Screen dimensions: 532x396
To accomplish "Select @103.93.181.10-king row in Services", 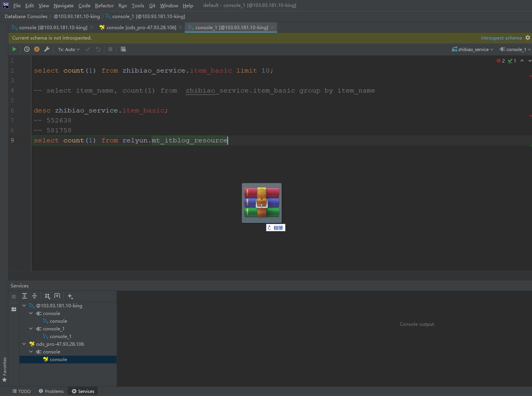I will tap(68, 306).
